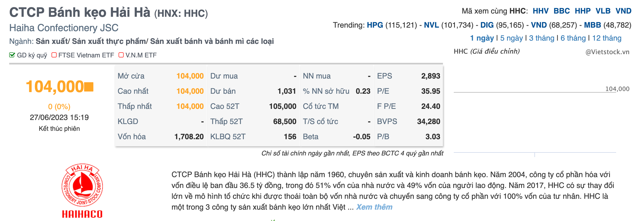644x221 pixels.
Task: Open trending stock HPG
Action: tap(375, 25)
